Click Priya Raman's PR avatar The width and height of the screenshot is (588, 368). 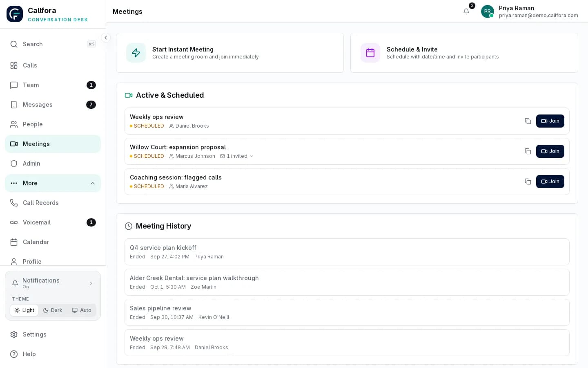coord(488,11)
